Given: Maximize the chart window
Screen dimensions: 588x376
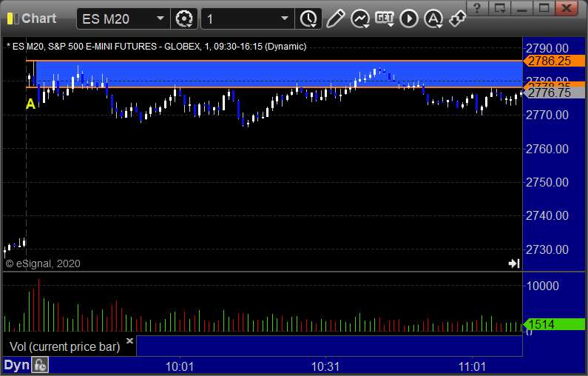Looking at the screenshot, I should pos(544,7).
